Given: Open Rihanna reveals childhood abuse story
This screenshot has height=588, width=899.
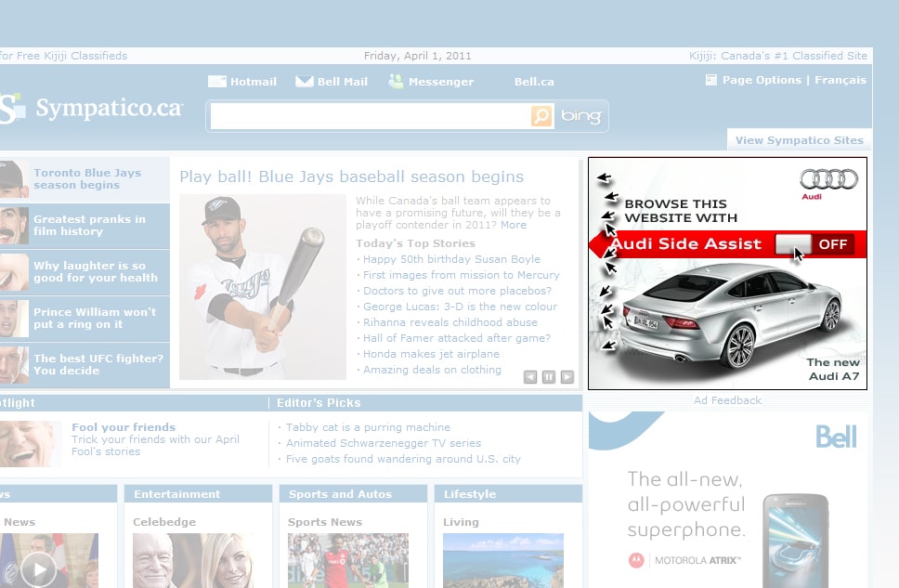Looking at the screenshot, I should coord(450,322).
